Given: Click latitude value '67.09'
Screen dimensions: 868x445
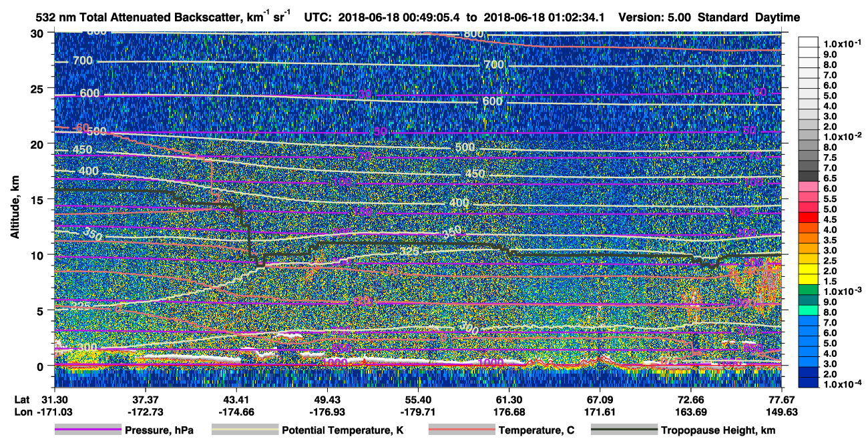Looking at the screenshot, I should (x=600, y=400).
